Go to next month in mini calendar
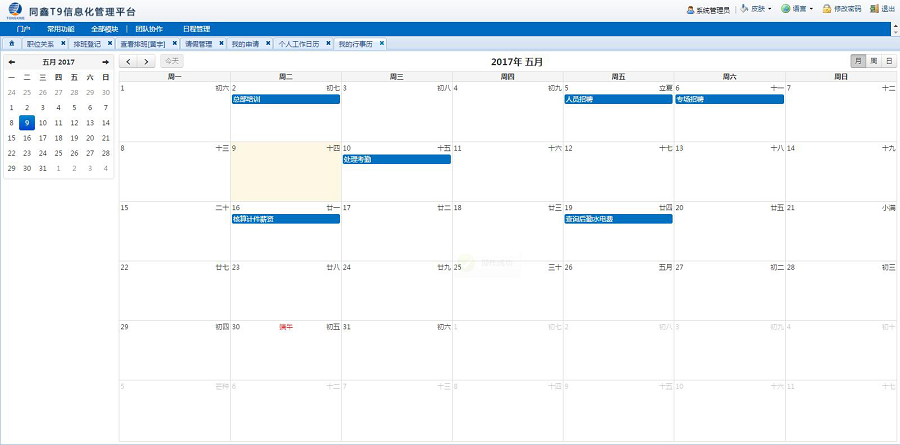 (x=105, y=62)
